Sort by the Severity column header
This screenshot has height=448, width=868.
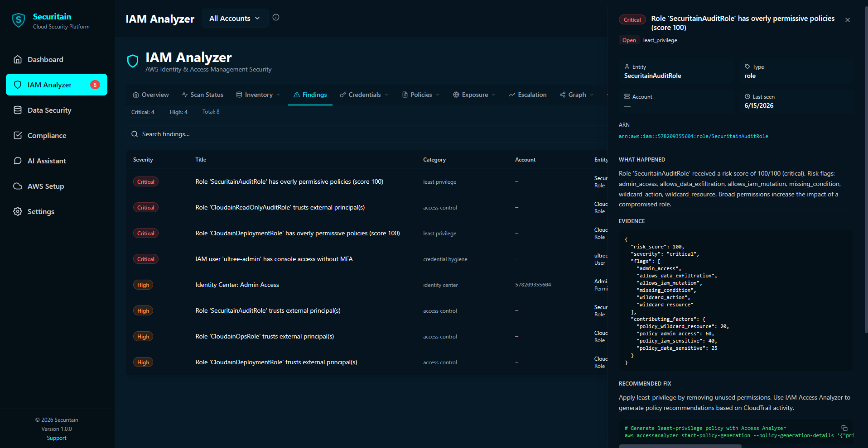143,160
